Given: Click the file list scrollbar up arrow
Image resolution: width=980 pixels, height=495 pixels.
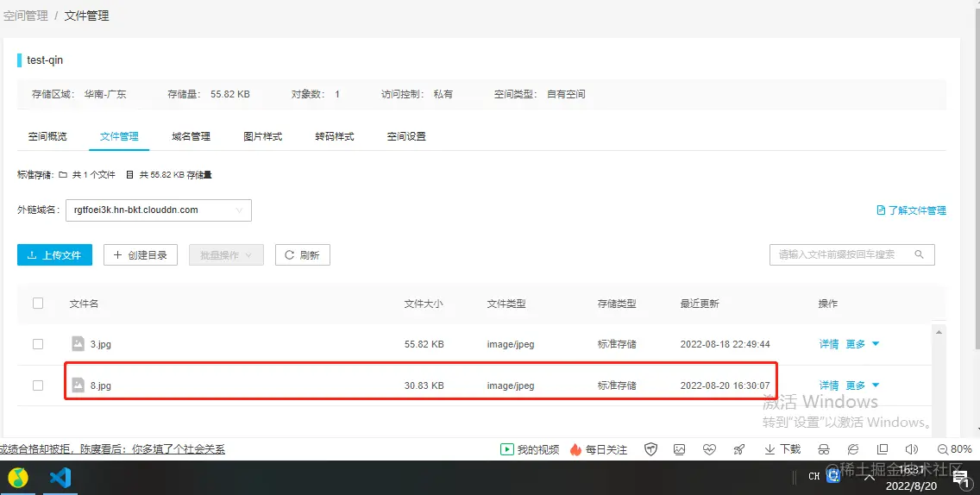Looking at the screenshot, I should (x=939, y=333).
